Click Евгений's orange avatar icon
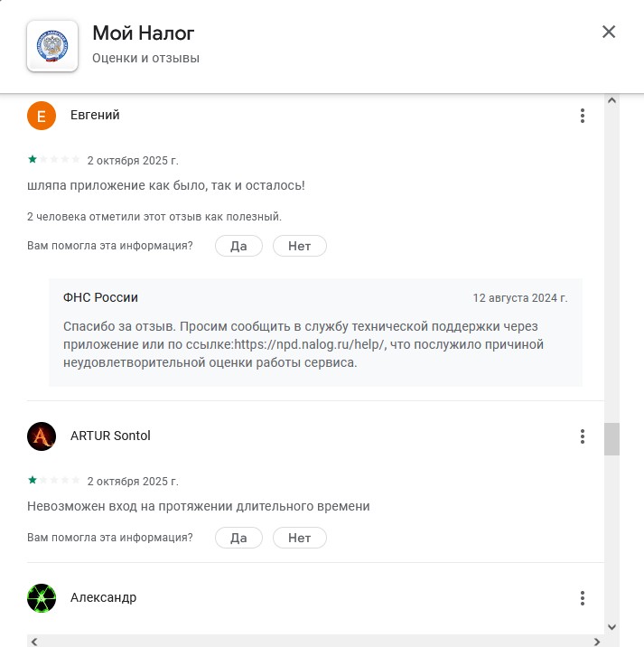The image size is (644, 647). click(x=42, y=116)
